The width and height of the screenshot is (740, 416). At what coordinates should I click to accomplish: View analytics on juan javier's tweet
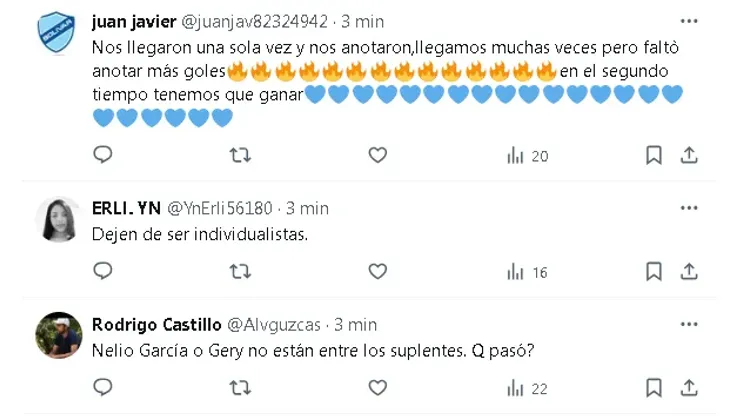[527, 155]
